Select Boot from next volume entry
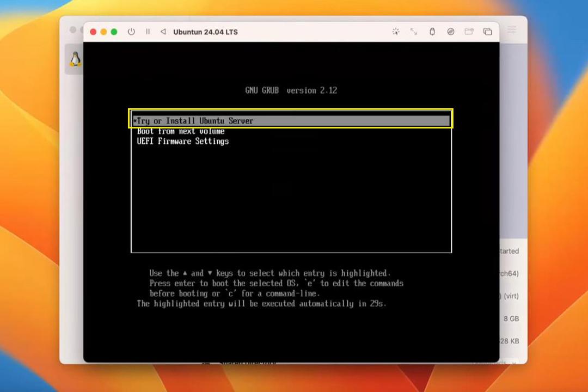The height and width of the screenshot is (392, 588). pyautogui.click(x=181, y=131)
